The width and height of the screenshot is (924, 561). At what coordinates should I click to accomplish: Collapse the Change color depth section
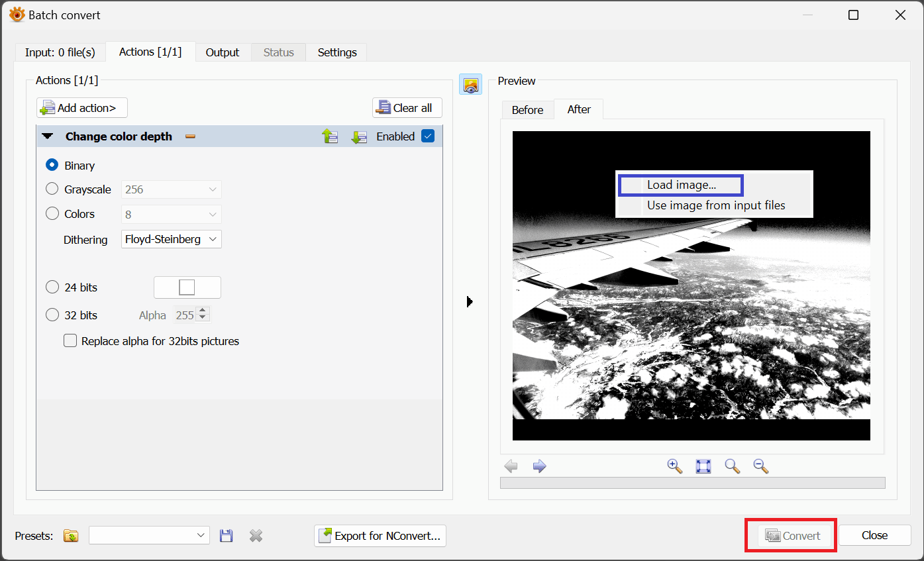pyautogui.click(x=48, y=136)
